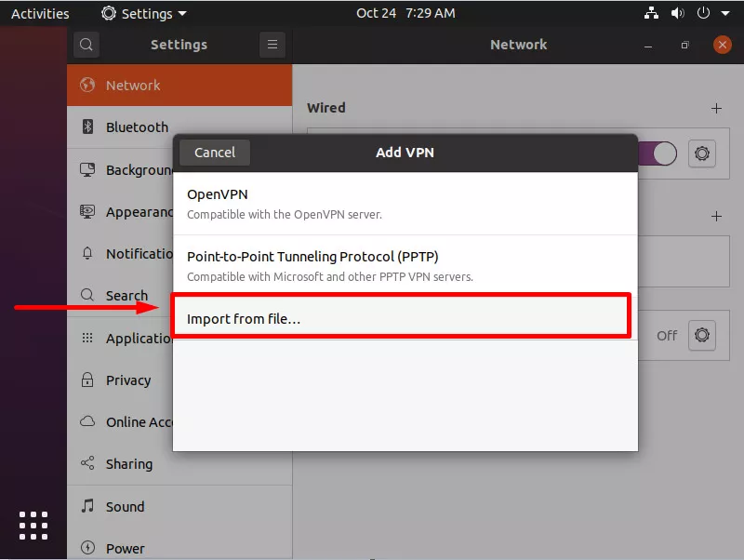This screenshot has height=560, width=744.
Task: Open Wired connection gear settings
Action: pos(702,153)
